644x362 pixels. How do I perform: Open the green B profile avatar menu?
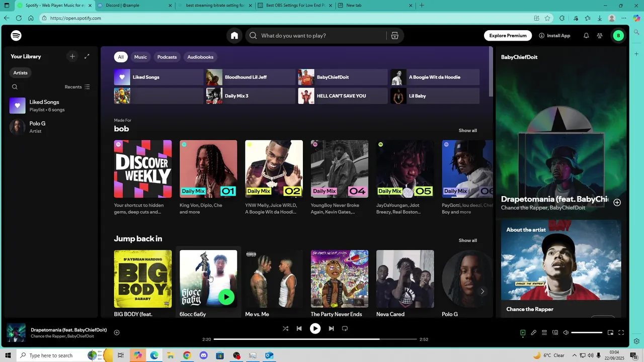618,36
